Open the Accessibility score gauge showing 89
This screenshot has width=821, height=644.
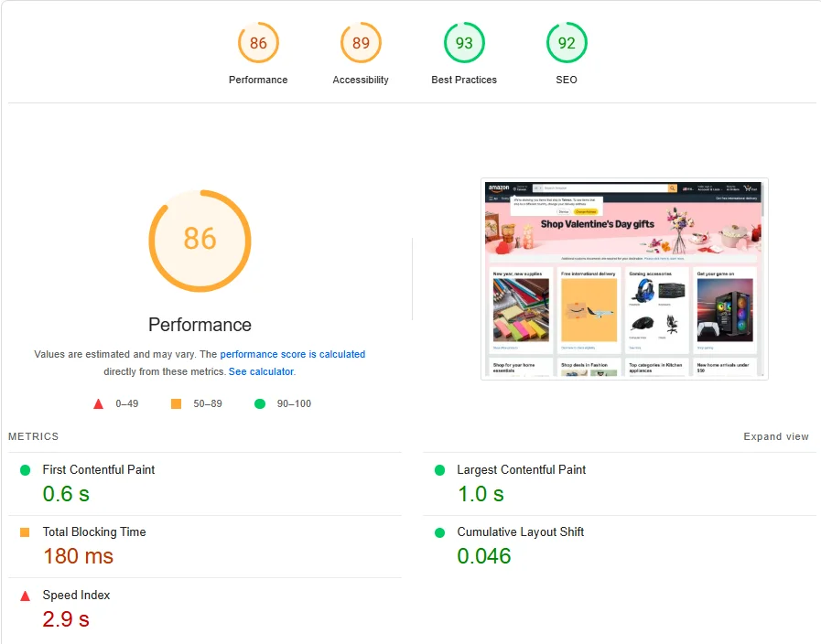click(x=361, y=42)
